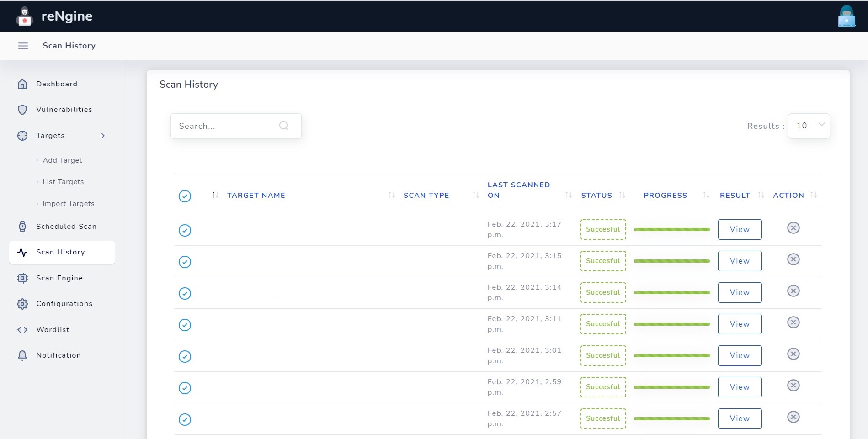Collapse the Targets submenu chevron
Image resolution: width=868 pixels, height=439 pixels.
click(x=103, y=136)
